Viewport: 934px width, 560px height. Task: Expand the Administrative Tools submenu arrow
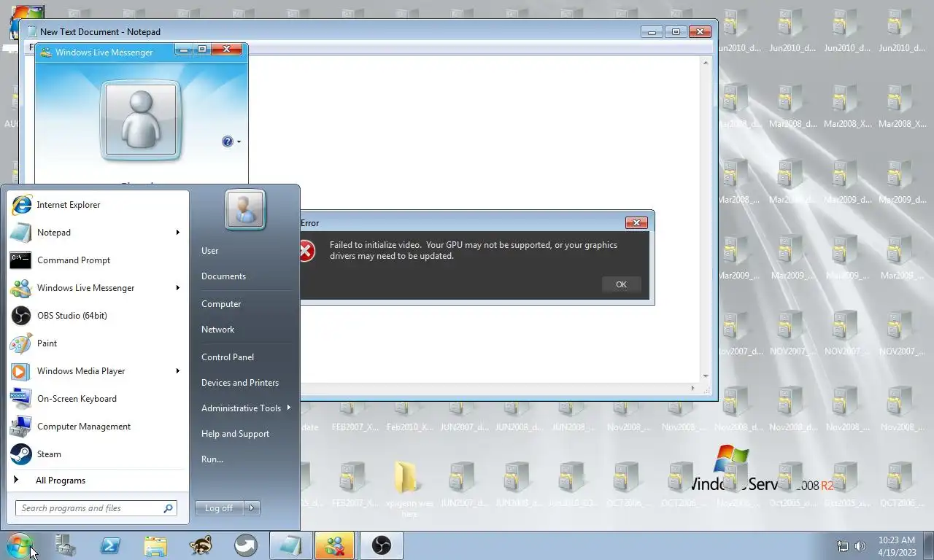289,408
